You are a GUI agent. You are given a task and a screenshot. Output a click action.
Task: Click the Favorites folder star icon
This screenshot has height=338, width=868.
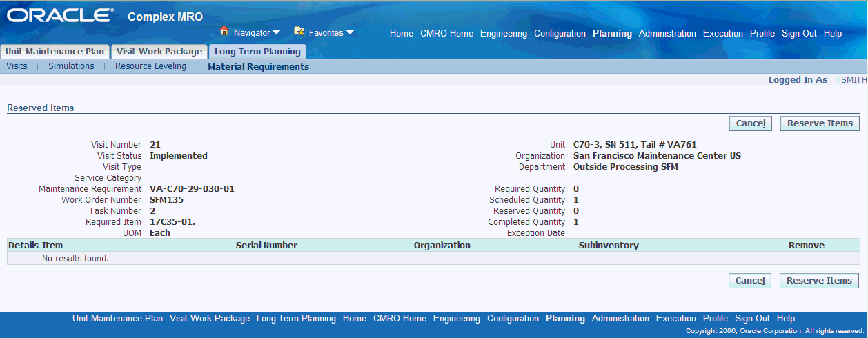[299, 32]
